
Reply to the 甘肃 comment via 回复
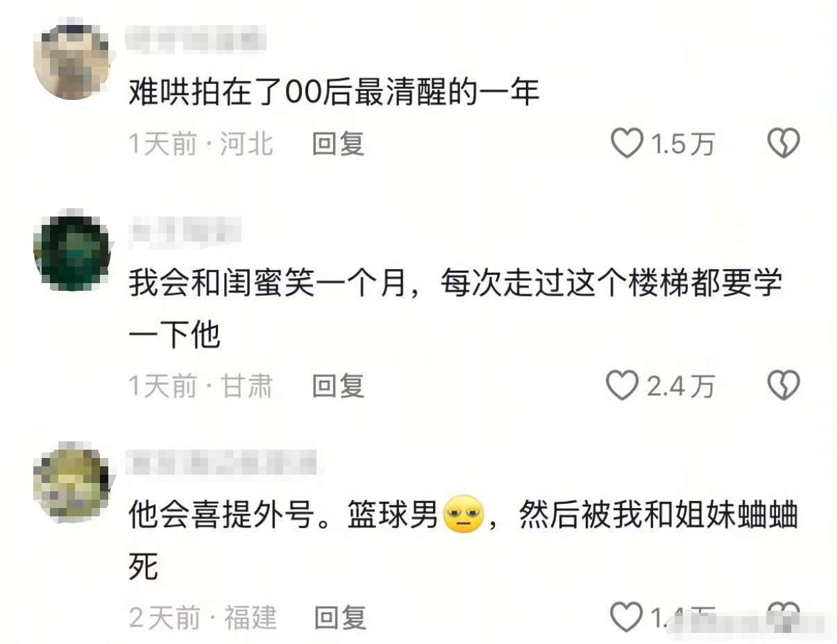tap(338, 387)
